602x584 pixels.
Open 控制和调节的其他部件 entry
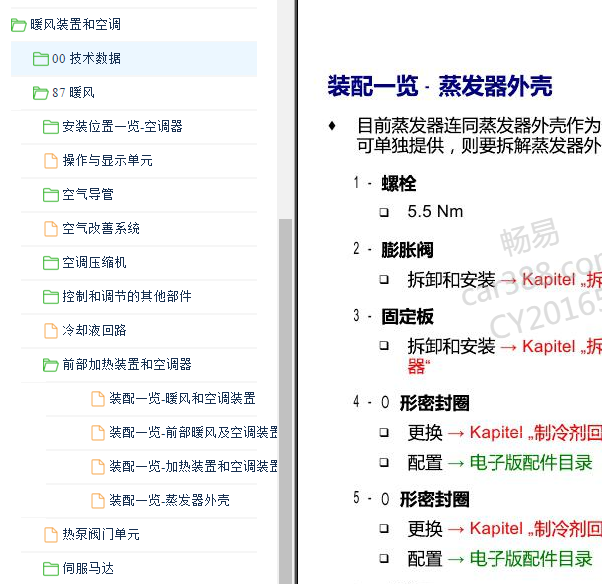pos(127,296)
